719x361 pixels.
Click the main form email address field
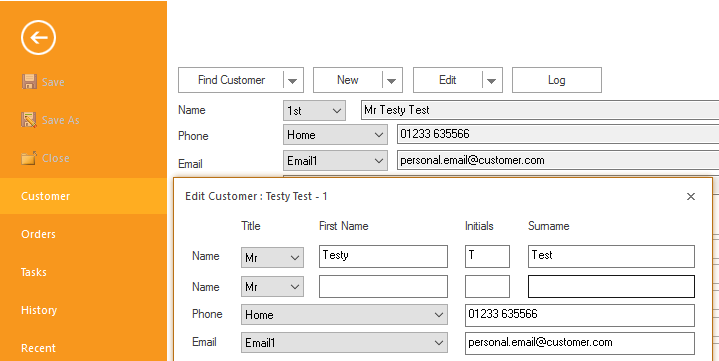tap(558, 160)
